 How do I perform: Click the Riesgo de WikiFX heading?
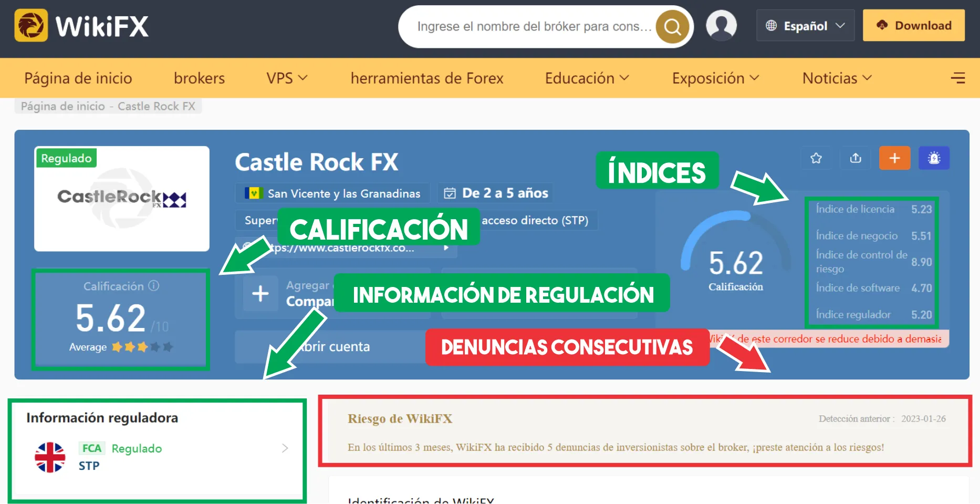pyautogui.click(x=400, y=419)
